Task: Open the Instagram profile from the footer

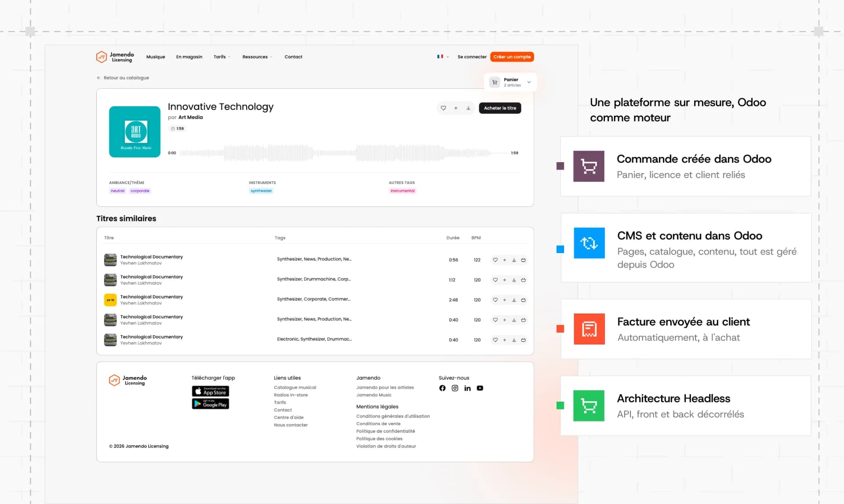Action: (x=455, y=388)
